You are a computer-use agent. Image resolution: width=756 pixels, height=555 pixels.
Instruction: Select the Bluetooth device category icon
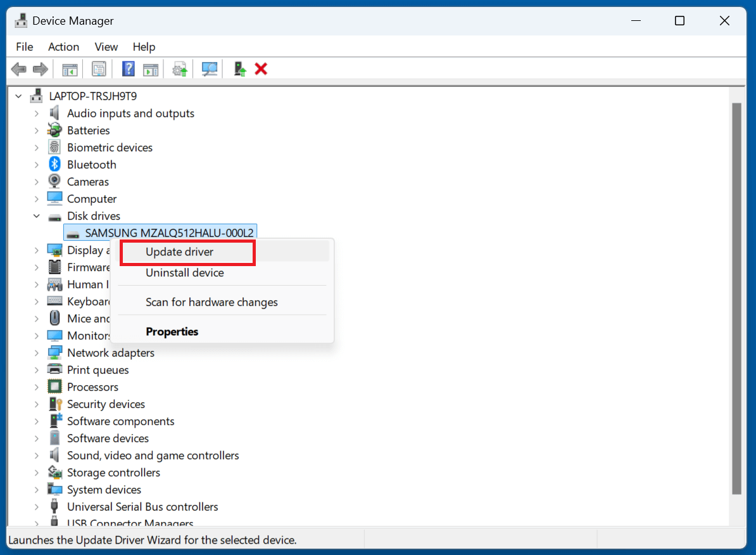[55, 164]
